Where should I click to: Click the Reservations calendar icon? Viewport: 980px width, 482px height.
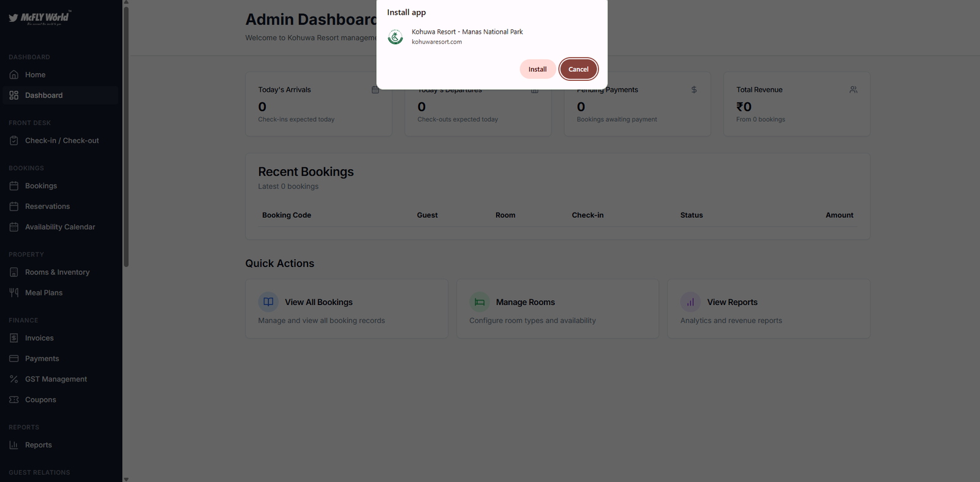[14, 206]
